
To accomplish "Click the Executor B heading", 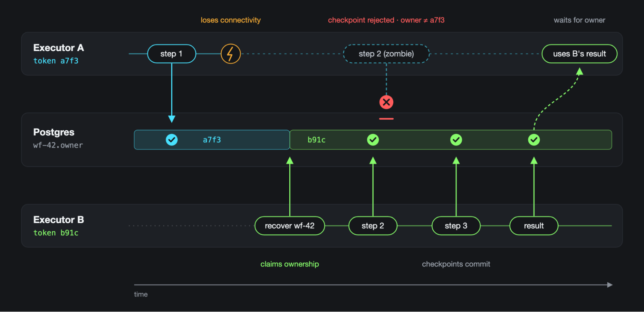I will coord(59,220).
